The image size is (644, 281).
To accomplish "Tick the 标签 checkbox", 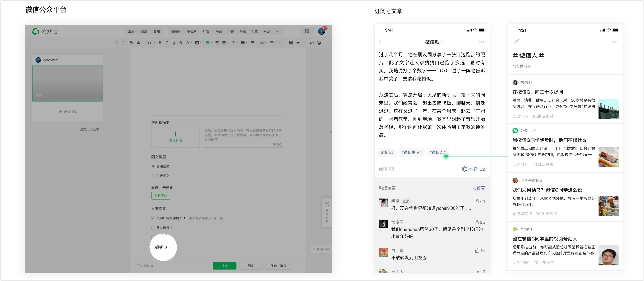I will point(151,247).
